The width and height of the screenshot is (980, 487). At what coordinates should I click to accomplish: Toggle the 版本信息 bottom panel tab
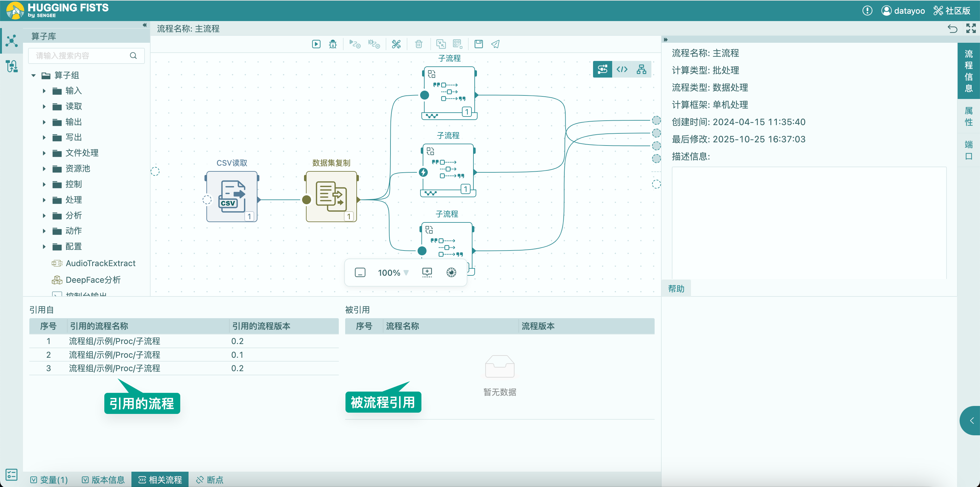pyautogui.click(x=103, y=480)
